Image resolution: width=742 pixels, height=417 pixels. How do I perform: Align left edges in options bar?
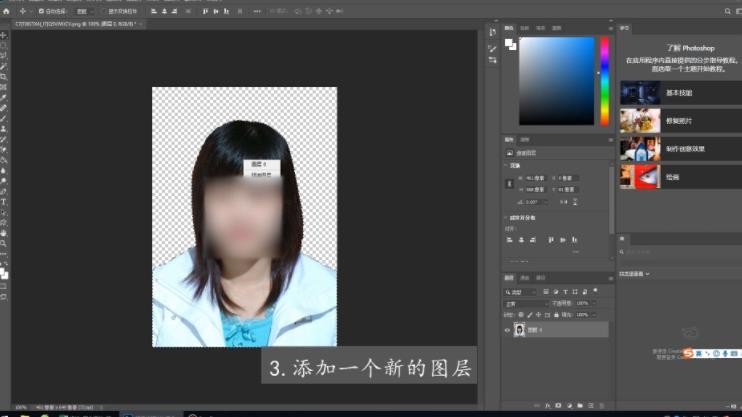click(154, 11)
